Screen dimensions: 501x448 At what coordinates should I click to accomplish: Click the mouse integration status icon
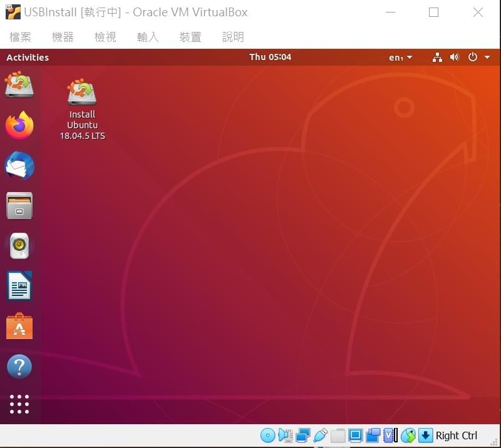point(408,435)
